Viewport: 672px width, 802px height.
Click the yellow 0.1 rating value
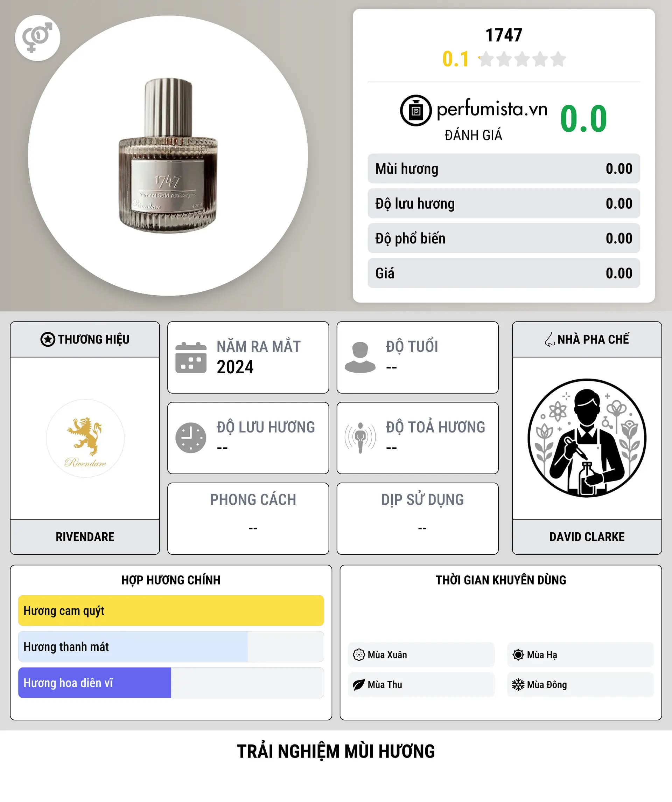(455, 59)
